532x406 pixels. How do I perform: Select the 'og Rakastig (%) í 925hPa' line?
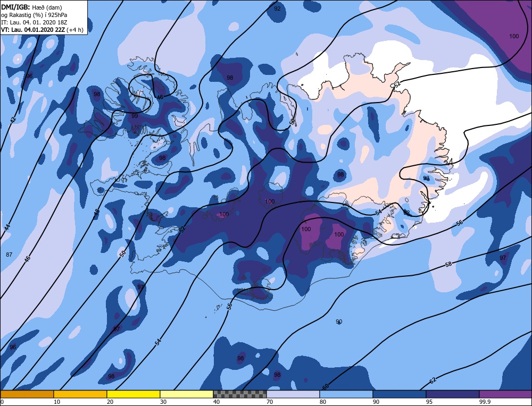34,15
